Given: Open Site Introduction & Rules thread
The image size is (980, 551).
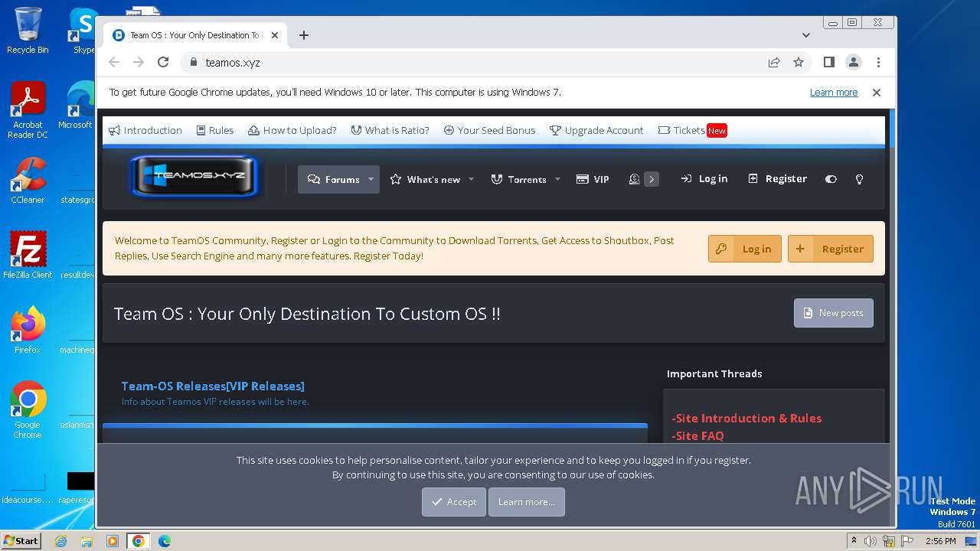Looking at the screenshot, I should pos(746,418).
